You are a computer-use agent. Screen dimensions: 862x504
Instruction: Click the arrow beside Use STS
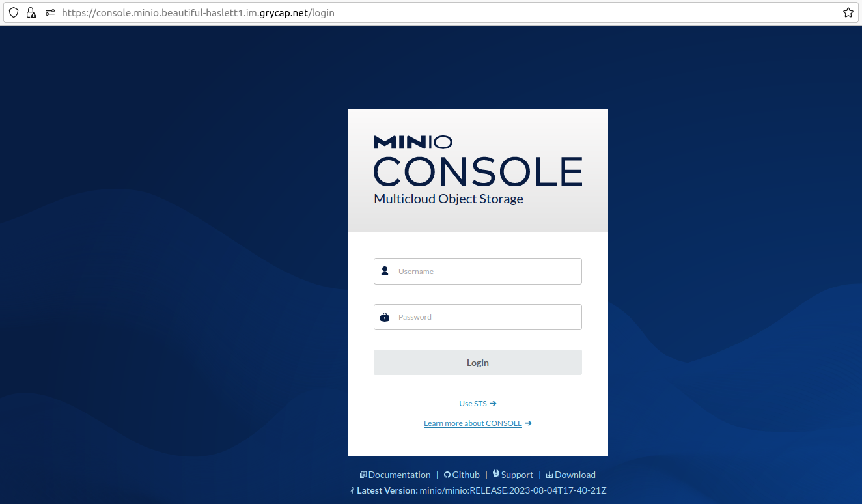tap(493, 404)
